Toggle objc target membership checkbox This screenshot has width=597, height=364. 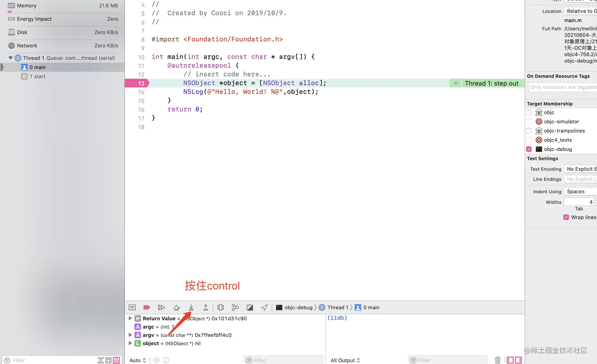pos(529,112)
